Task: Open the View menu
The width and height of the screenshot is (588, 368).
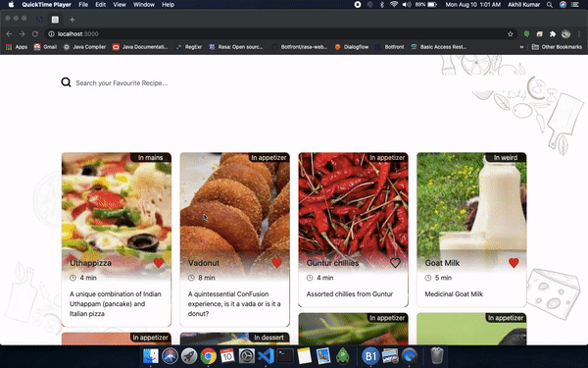Action: coord(120,5)
